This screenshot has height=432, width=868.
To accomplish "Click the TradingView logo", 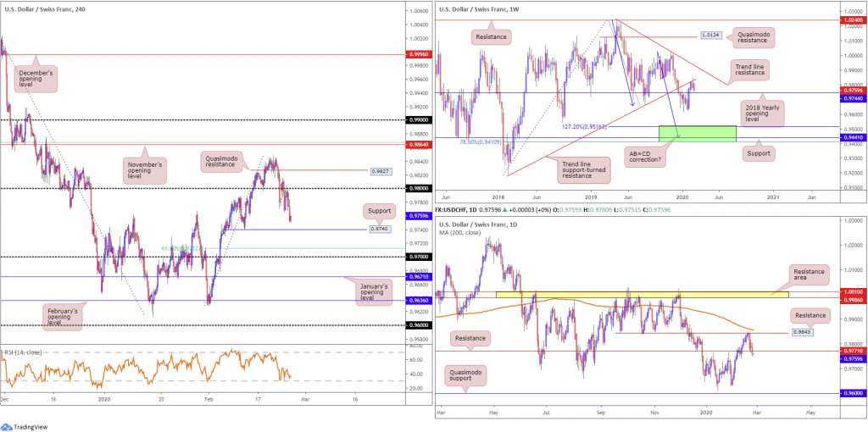I will [32, 423].
